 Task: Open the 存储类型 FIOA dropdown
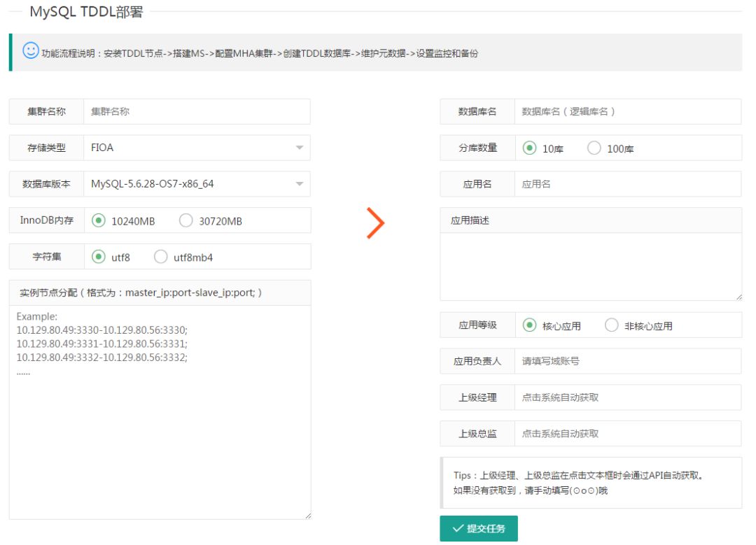click(197, 148)
